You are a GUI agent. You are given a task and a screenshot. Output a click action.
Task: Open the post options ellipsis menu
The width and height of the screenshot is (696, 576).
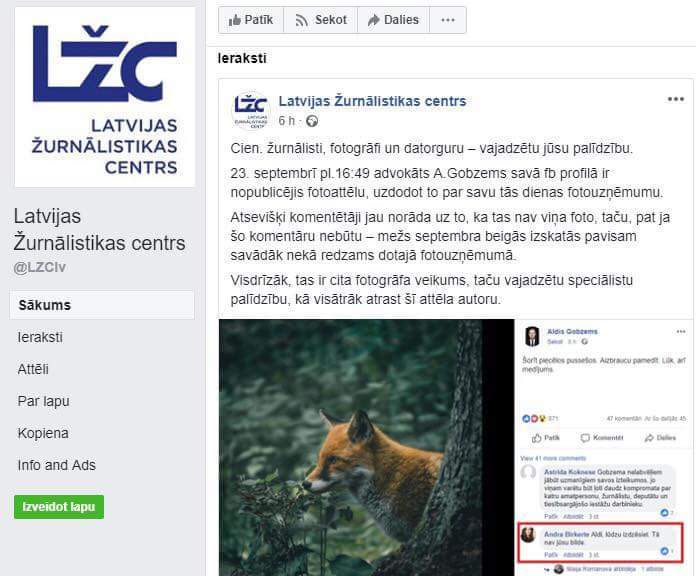click(x=676, y=99)
